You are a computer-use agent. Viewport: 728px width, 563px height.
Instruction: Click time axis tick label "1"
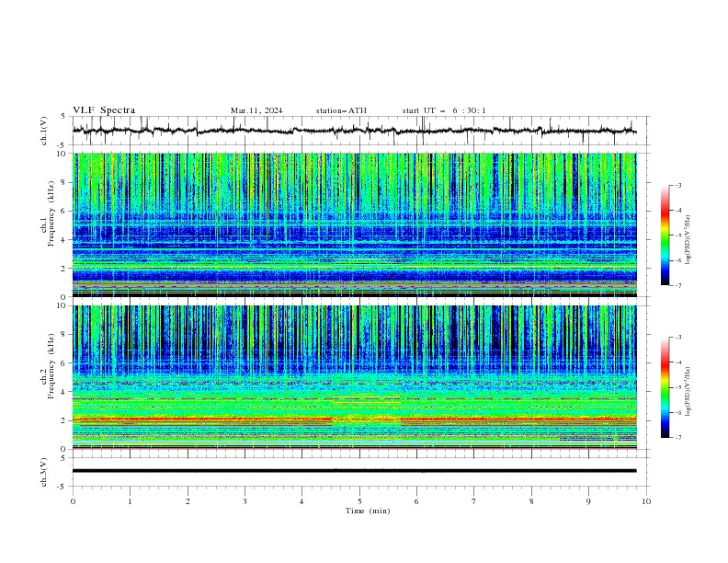130,501
